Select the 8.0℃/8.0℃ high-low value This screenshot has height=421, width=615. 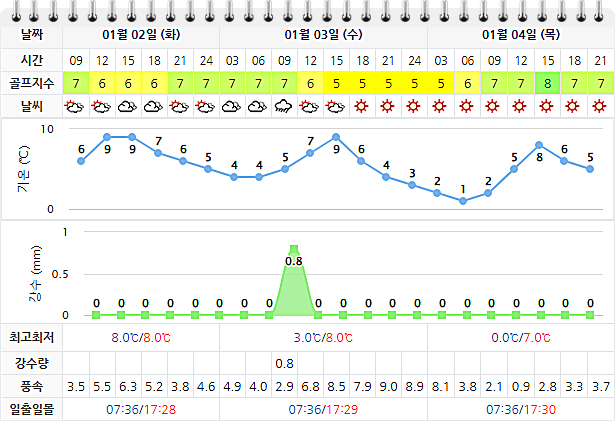coord(141,337)
